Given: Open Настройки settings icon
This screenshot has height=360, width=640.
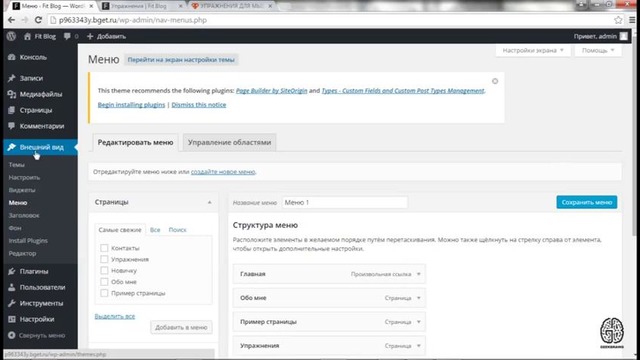Looking at the screenshot, I should click(x=11, y=319).
